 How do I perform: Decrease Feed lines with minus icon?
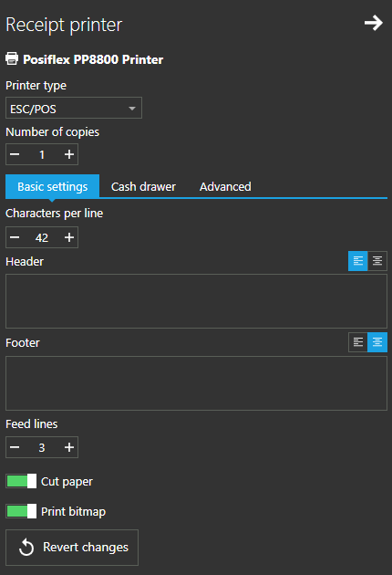[15, 447]
